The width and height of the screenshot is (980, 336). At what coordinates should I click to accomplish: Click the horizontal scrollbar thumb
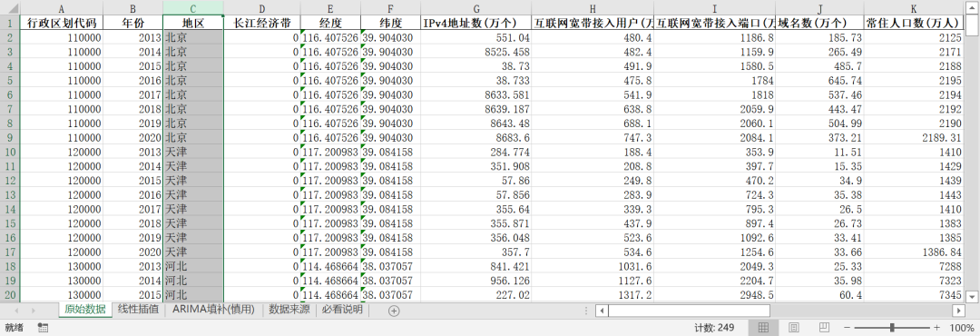coord(690,311)
